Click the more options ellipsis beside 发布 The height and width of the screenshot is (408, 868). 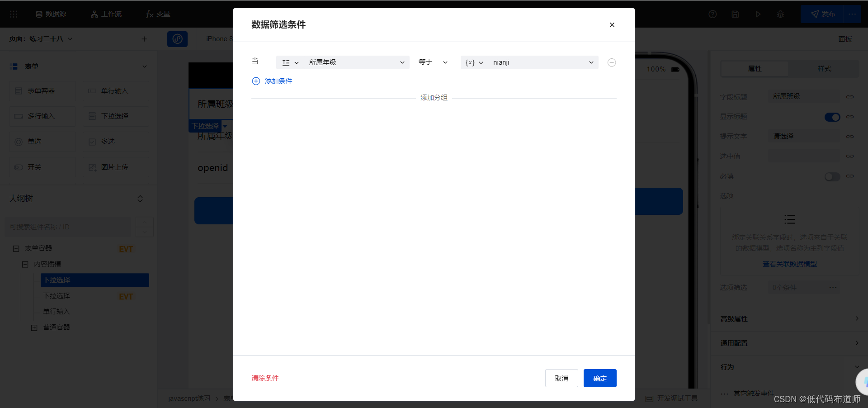(853, 14)
